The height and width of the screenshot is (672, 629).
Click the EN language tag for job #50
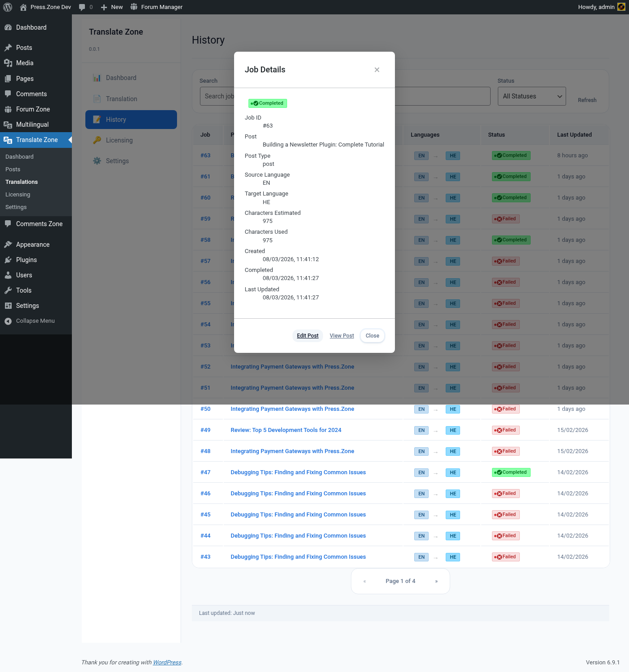(x=421, y=409)
